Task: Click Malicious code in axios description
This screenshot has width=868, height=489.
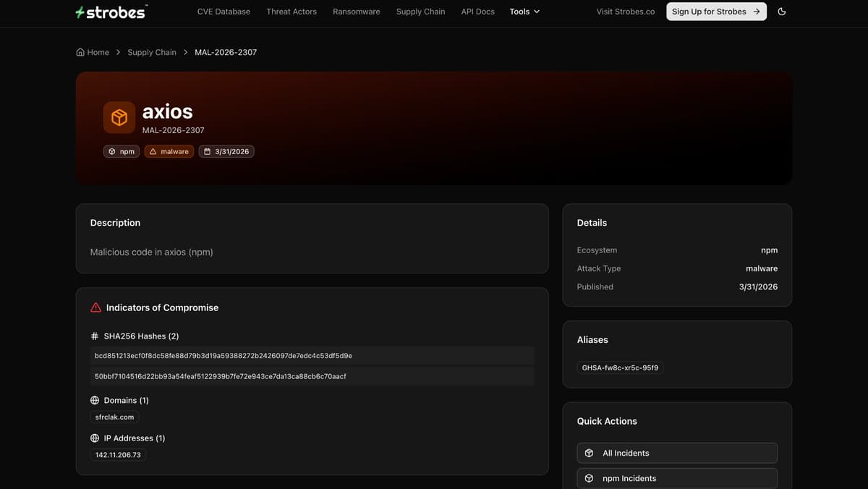Action: click(x=152, y=252)
